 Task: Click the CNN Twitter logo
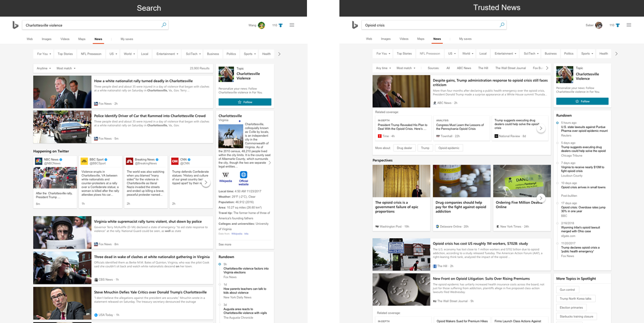(x=175, y=161)
